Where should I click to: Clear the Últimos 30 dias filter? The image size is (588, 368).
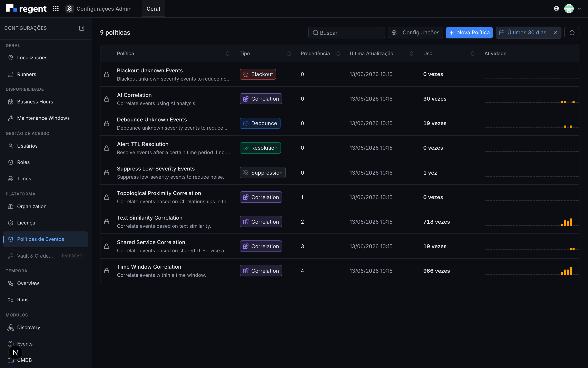555,33
